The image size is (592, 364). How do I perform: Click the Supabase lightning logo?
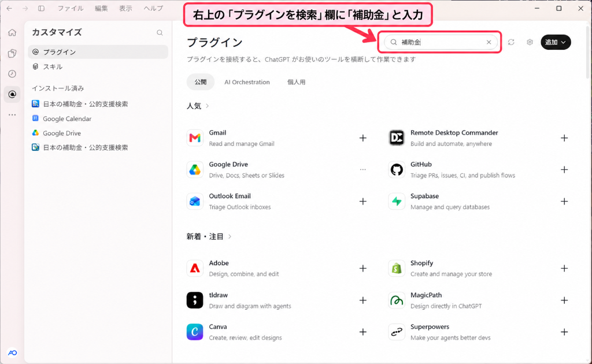point(397,202)
